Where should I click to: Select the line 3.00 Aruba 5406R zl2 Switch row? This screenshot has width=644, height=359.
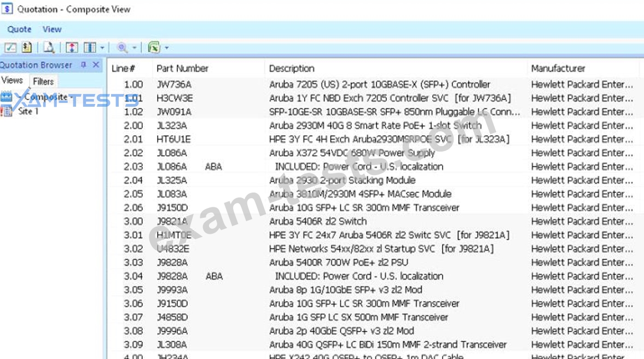click(317, 221)
